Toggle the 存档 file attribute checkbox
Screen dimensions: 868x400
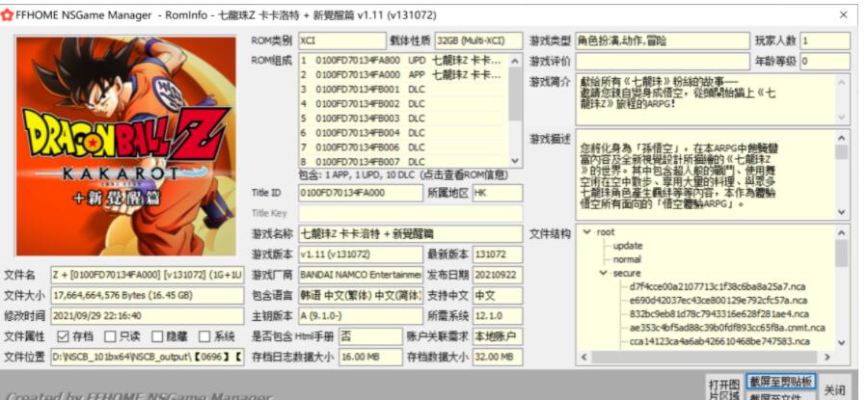pyautogui.click(x=64, y=336)
